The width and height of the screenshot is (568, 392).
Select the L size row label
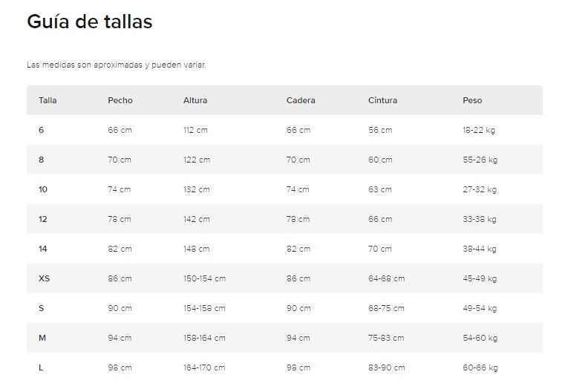(41, 367)
